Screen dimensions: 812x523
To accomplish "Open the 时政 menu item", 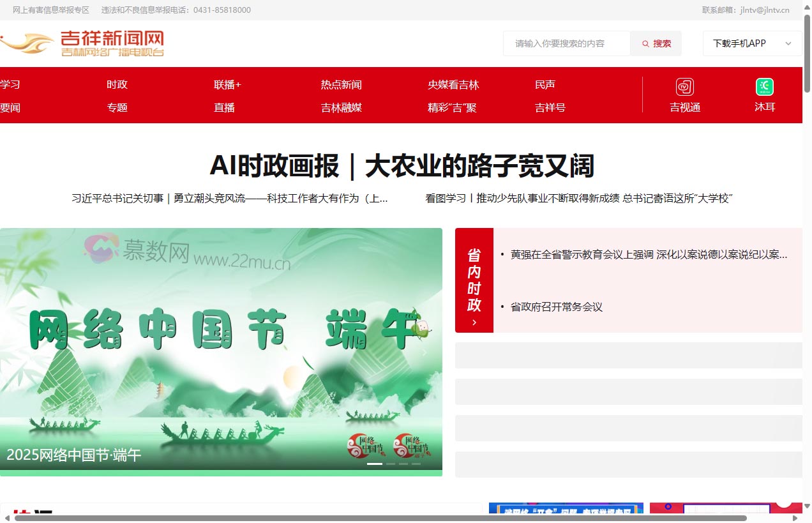I will 117,84.
